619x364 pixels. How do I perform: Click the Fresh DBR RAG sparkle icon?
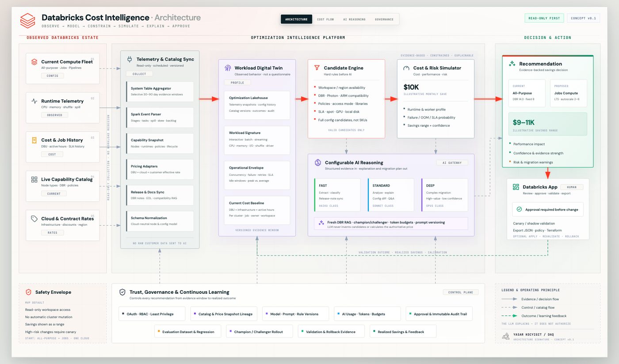[x=321, y=223]
